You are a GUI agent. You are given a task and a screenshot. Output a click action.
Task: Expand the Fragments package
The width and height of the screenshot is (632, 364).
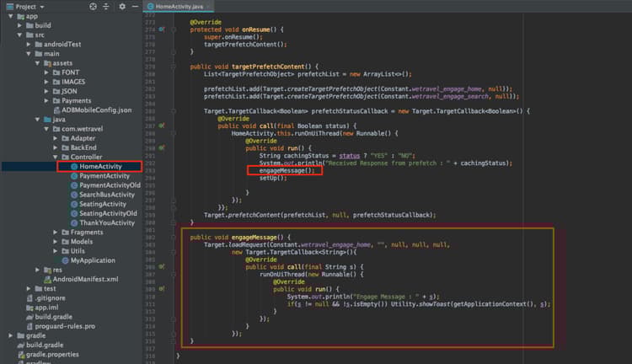tap(56, 233)
